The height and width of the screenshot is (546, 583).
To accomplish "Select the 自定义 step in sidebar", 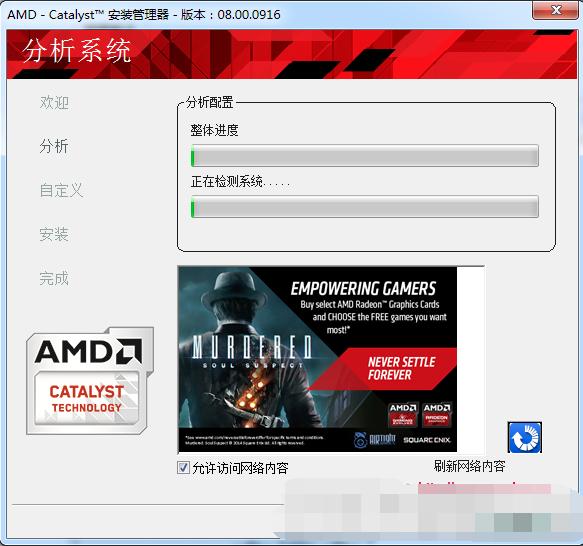I will (61, 190).
